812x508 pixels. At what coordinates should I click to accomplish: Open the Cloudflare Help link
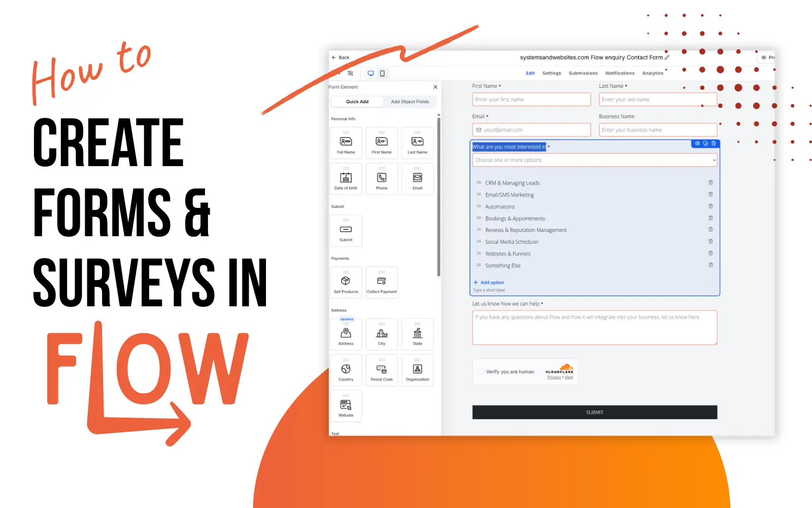tap(569, 377)
